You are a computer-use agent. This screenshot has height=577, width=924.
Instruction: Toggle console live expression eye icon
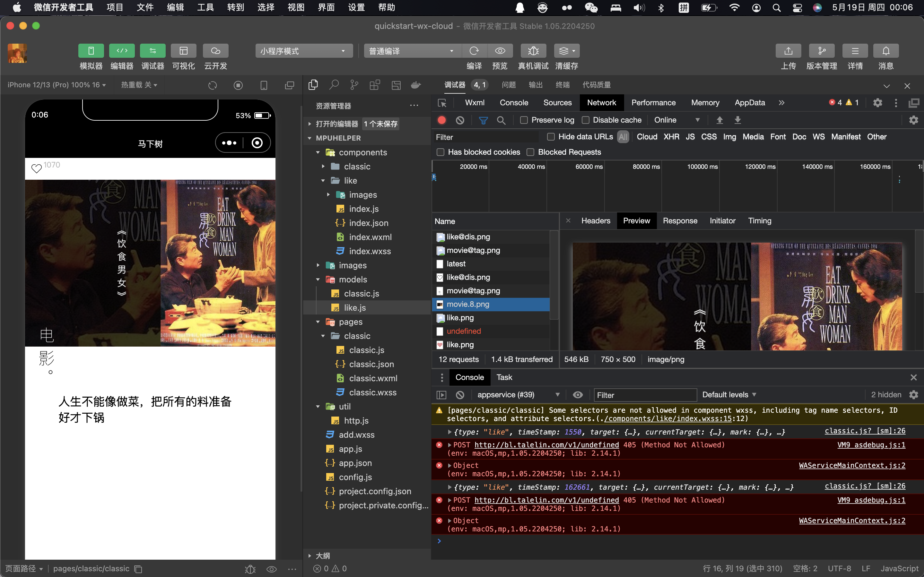578,395
